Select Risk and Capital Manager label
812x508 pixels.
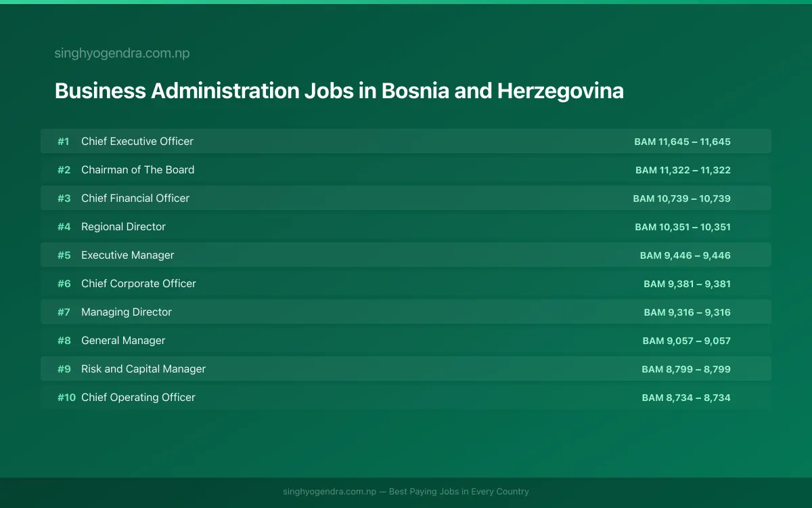[143, 369]
